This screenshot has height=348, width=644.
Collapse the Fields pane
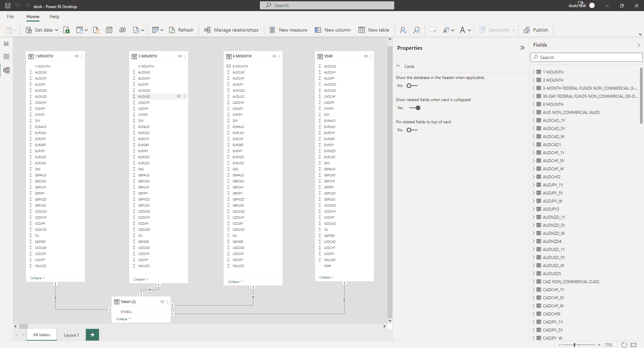click(x=639, y=45)
